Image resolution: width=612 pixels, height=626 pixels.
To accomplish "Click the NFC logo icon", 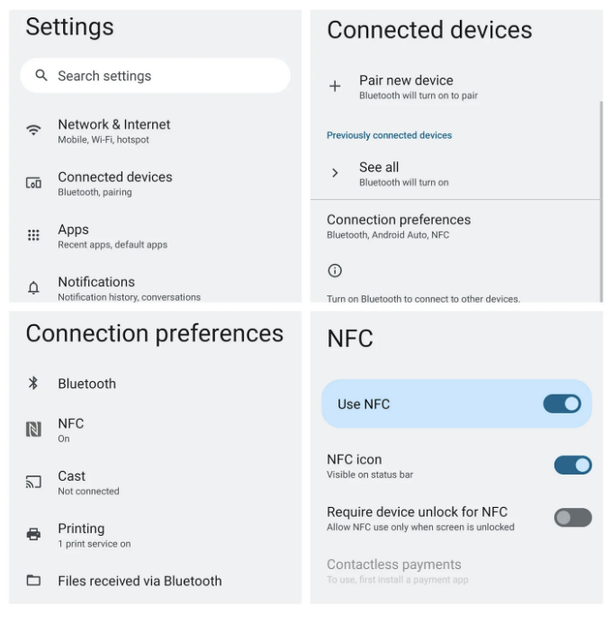I will (34, 429).
